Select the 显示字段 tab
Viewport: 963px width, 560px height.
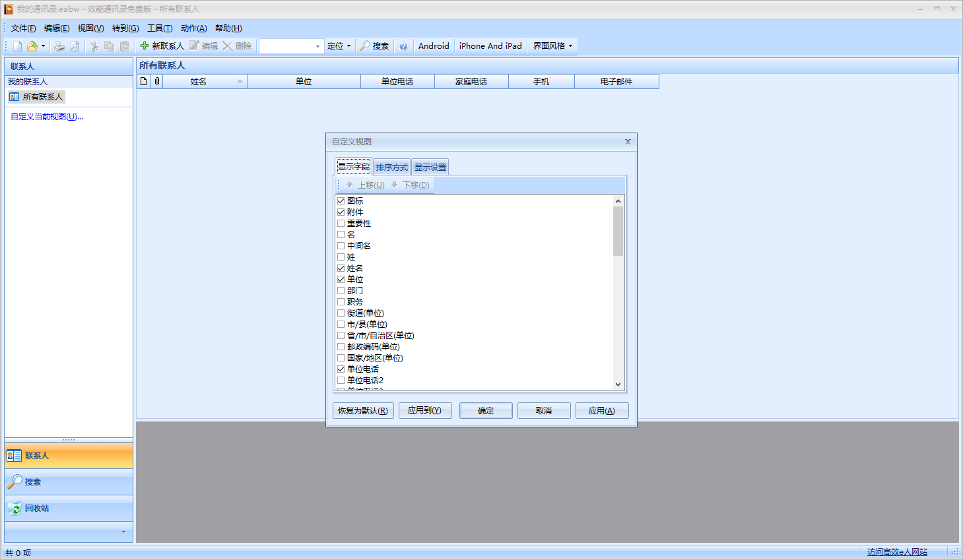point(354,166)
